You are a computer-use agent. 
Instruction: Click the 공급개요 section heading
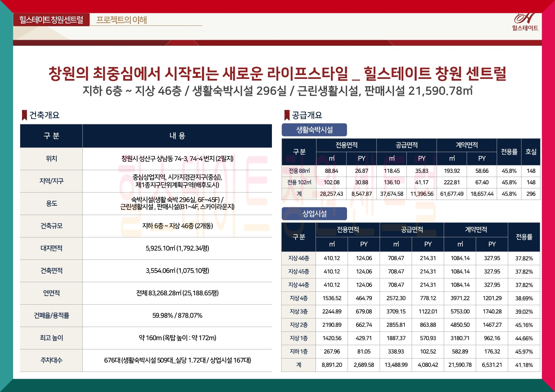307,115
